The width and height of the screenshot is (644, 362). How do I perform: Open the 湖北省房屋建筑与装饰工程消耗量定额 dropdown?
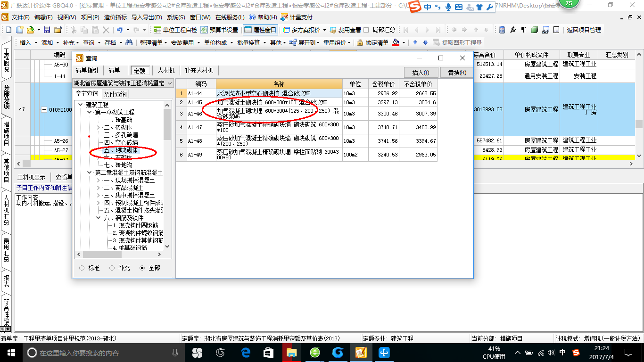point(170,83)
